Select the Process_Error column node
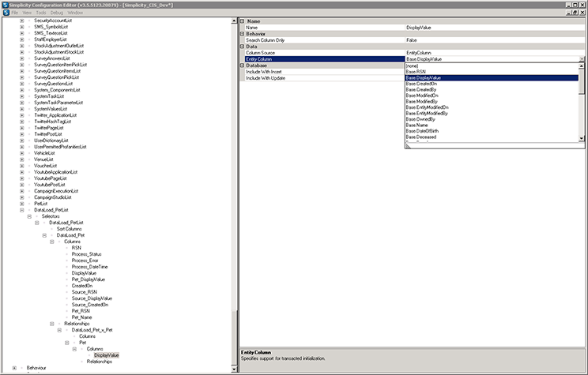The height and width of the screenshot is (375, 588). coord(85,261)
